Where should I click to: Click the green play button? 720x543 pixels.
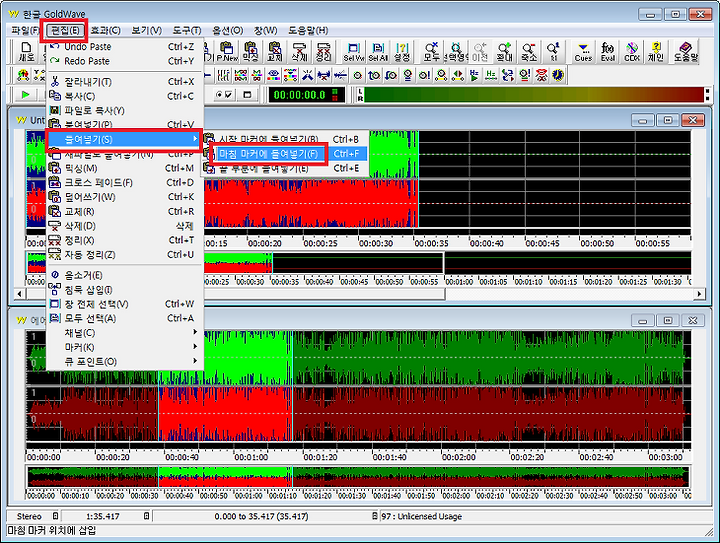[25, 95]
